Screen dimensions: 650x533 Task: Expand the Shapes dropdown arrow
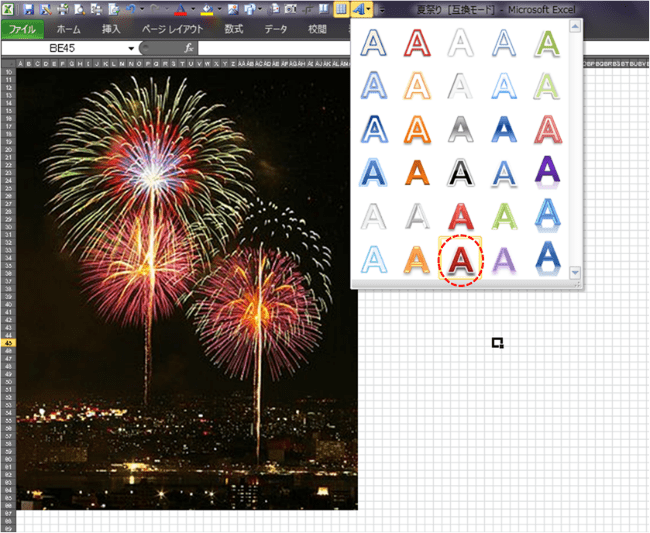click(260, 9)
